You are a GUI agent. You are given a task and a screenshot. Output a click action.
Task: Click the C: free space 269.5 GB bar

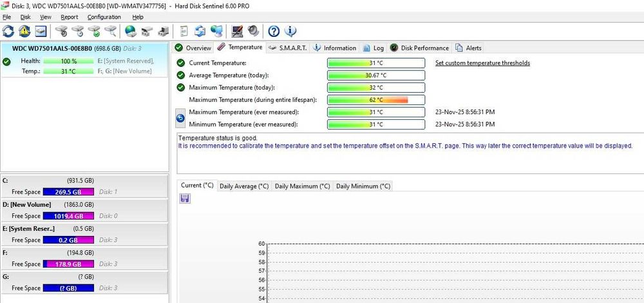[x=68, y=192]
